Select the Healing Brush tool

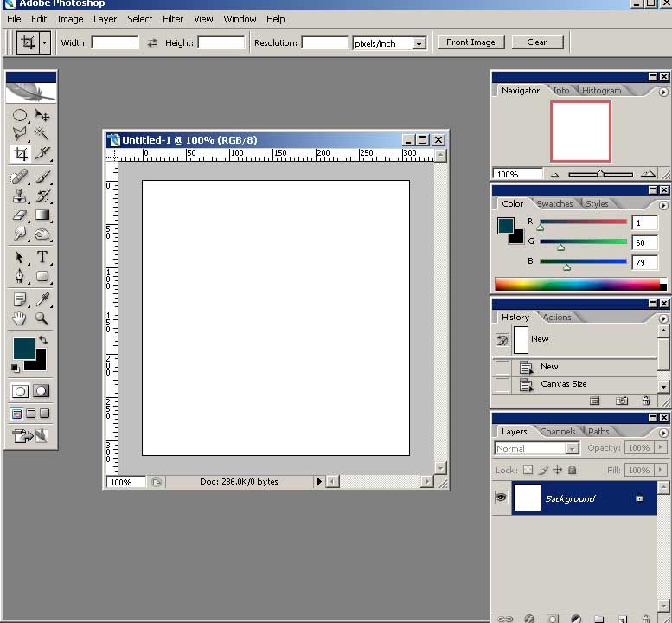click(x=19, y=177)
